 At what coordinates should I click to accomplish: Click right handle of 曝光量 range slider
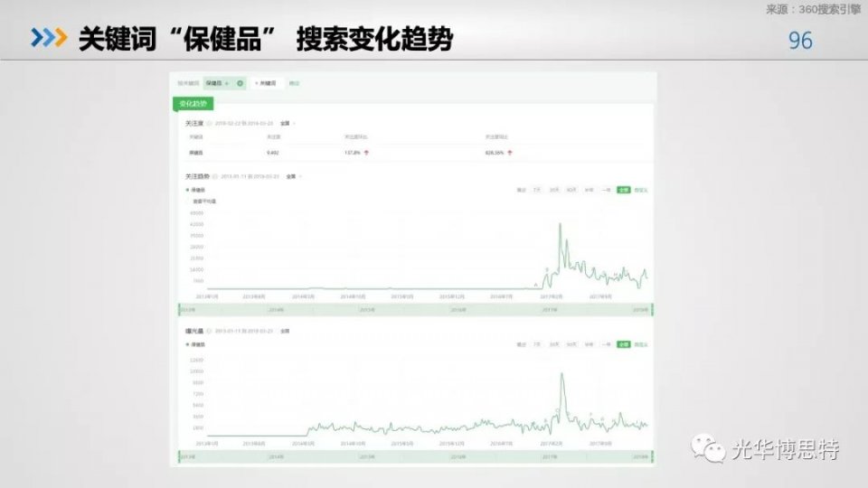click(x=653, y=457)
